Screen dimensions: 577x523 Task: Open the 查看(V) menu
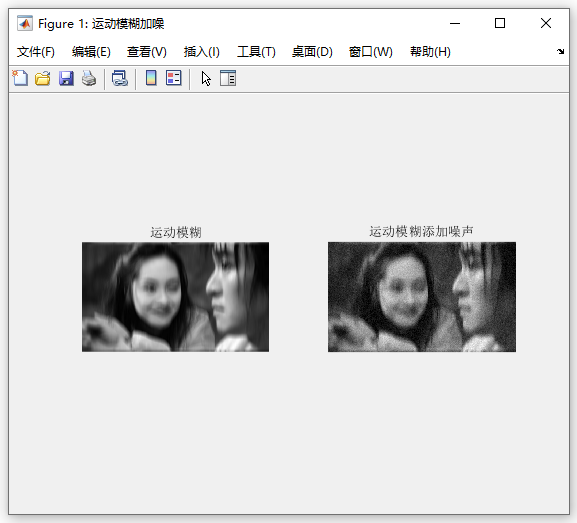pos(147,52)
